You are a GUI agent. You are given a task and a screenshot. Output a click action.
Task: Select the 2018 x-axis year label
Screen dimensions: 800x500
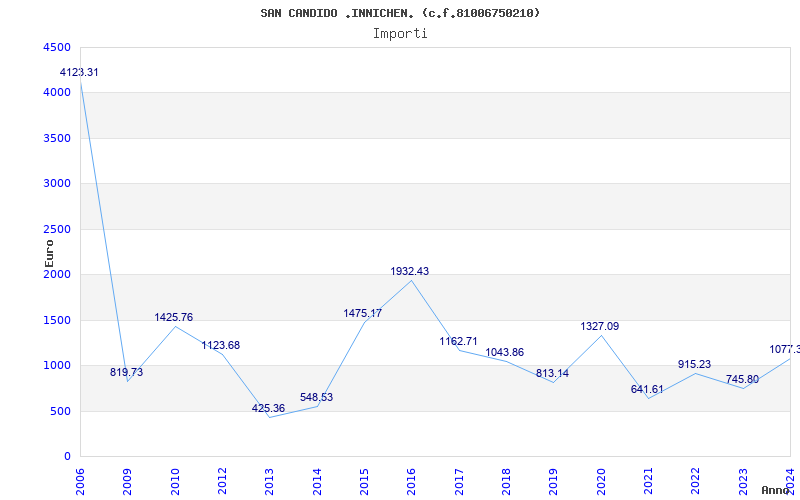pos(506,481)
